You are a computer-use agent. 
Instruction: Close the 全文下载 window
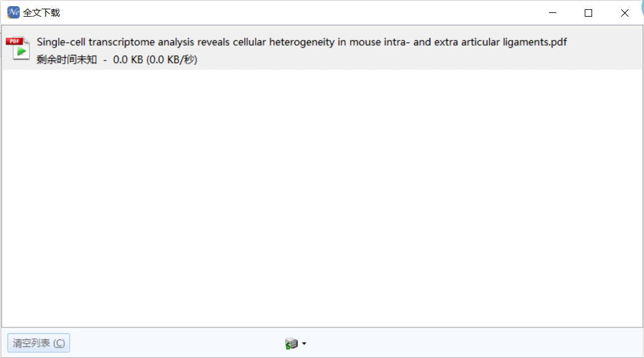click(624, 13)
